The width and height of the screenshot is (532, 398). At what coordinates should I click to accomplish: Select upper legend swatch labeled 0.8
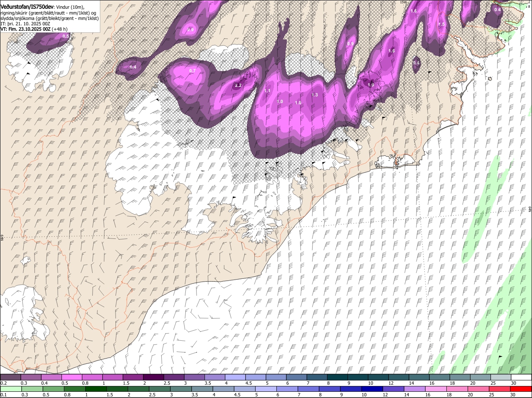(92, 377)
